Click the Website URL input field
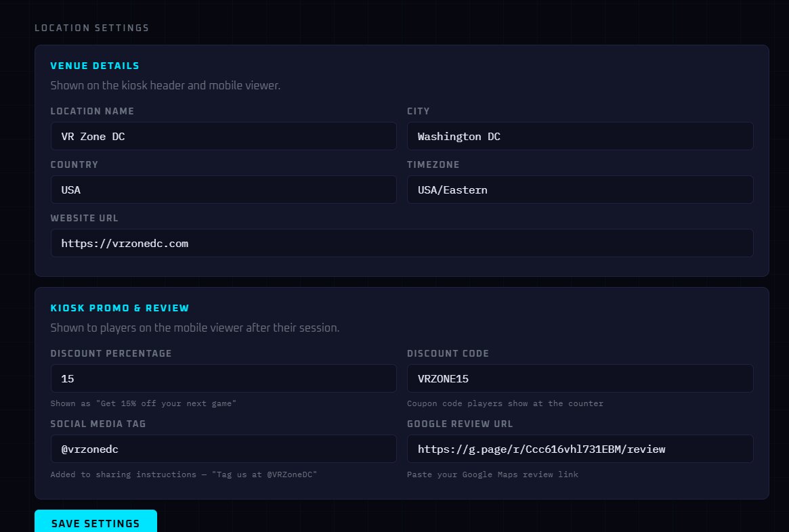The height and width of the screenshot is (532, 789). click(x=402, y=242)
